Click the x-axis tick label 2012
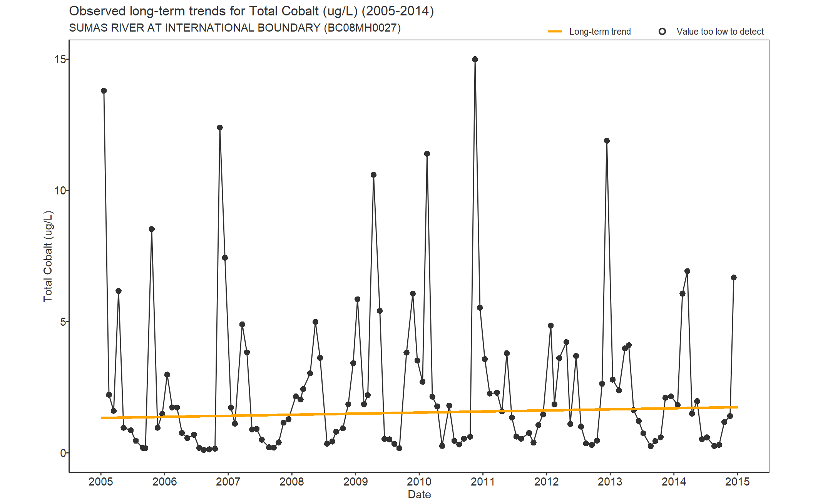813x504 pixels. pyautogui.click(x=546, y=482)
